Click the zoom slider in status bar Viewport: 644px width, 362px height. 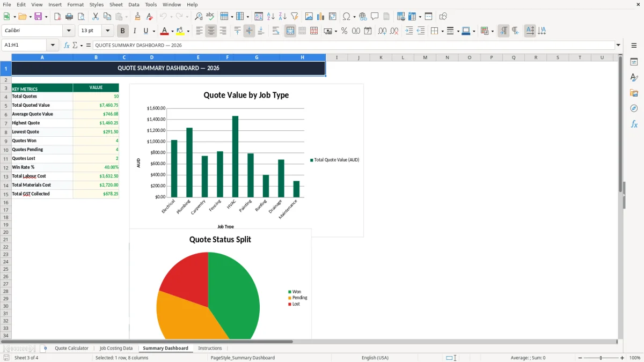(601, 358)
